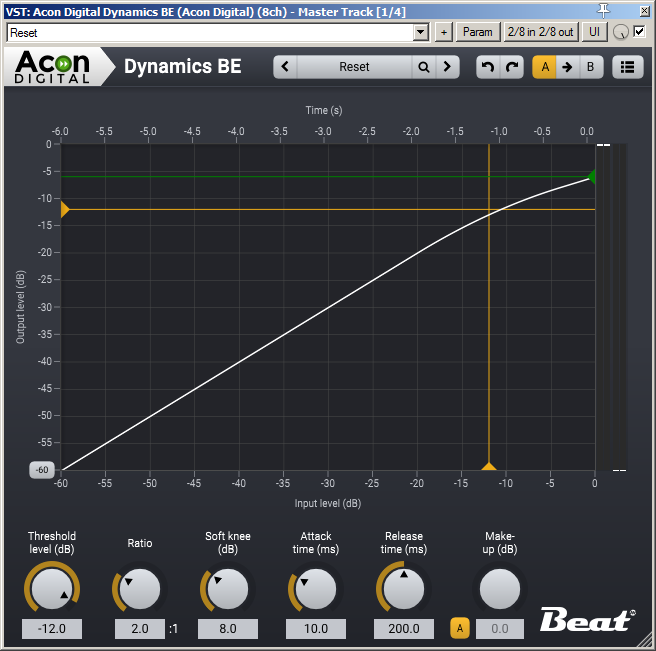Adjust the wet/dry mix knob in title bar
This screenshot has width=656, height=651.
[620, 32]
